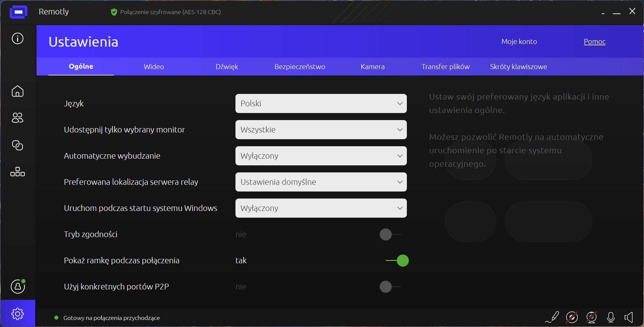Click the Tryb zgodności label
Image resolution: width=644 pixels, height=327 pixels.
[91, 234]
